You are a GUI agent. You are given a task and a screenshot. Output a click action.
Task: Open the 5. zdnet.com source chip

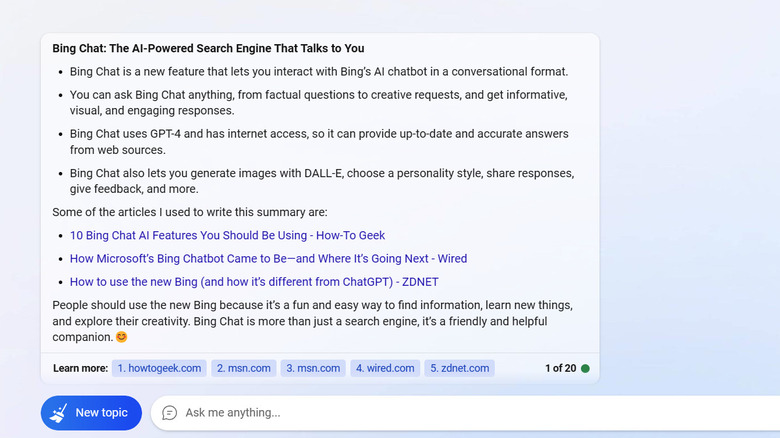[x=459, y=368]
